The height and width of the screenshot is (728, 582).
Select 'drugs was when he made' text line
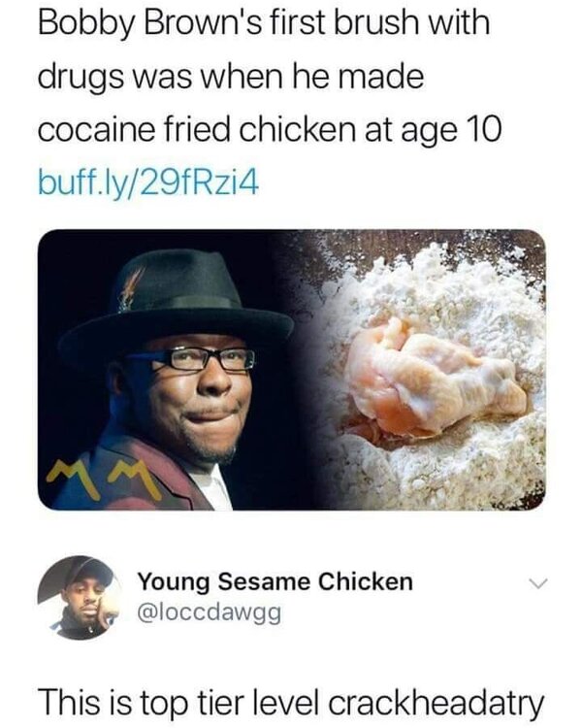[x=231, y=76]
